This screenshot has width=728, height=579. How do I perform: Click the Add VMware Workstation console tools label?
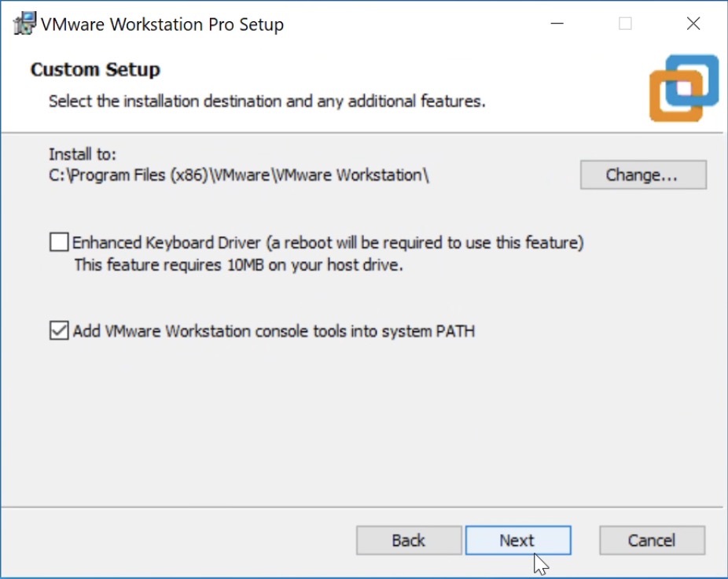274,331
